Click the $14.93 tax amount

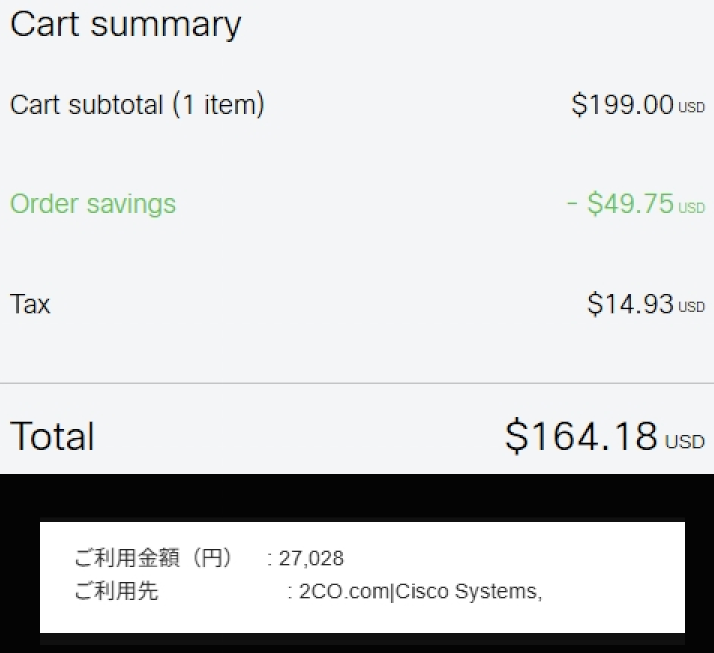[630, 304]
